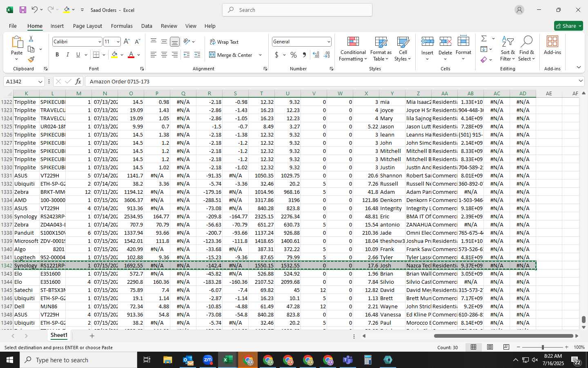Viewport: 588px width, 368px height.
Task: Toggle Bold formatting
Action: coord(57,55)
